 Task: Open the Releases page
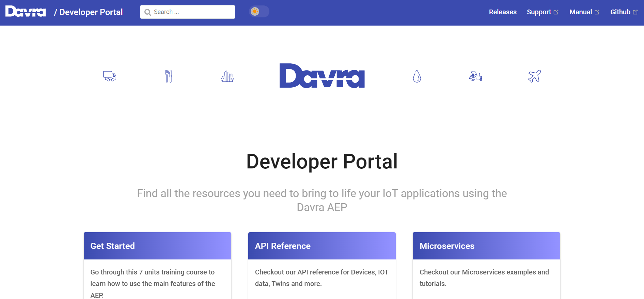point(503,12)
